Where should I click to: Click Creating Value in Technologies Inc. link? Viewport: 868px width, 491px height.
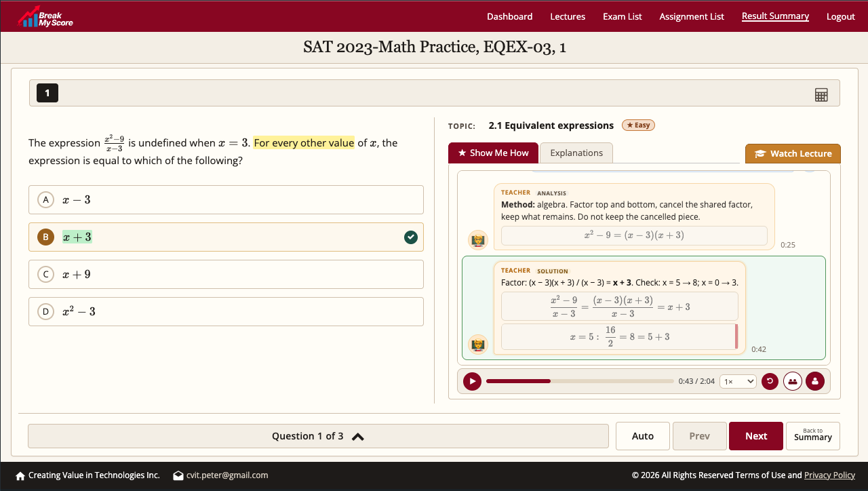coord(94,475)
